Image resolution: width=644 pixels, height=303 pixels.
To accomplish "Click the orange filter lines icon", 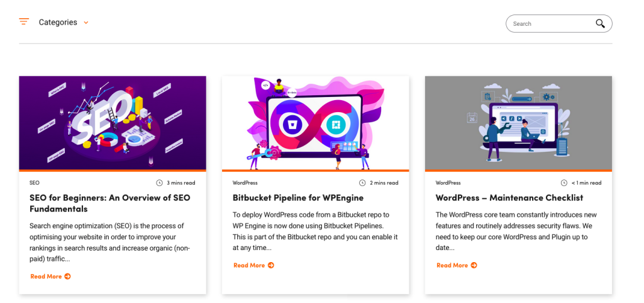I will (25, 21).
